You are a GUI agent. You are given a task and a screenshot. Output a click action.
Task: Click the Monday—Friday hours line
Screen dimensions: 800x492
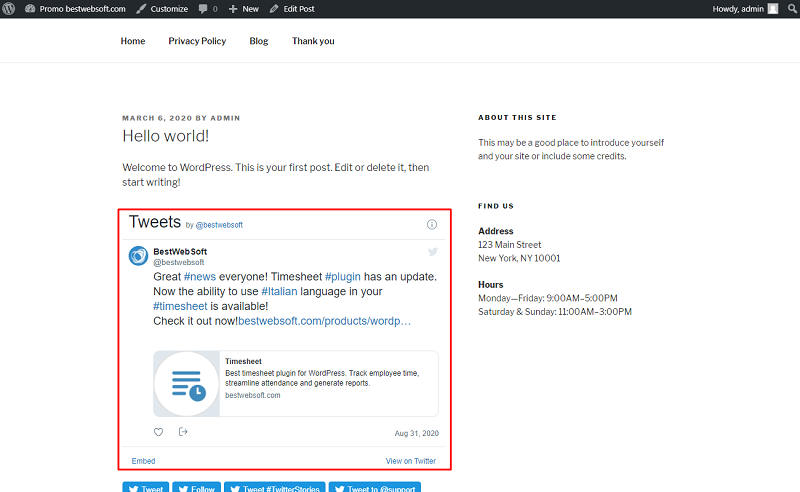(x=547, y=298)
